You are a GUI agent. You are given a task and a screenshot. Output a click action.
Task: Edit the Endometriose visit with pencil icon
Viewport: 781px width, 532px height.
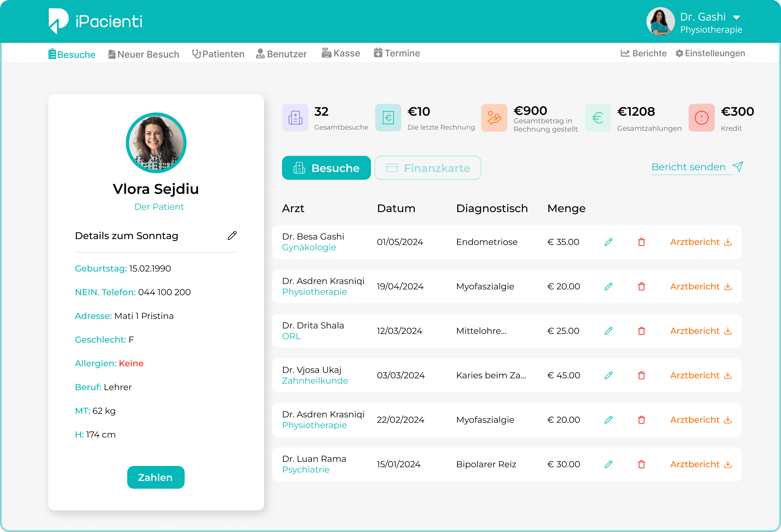point(608,242)
